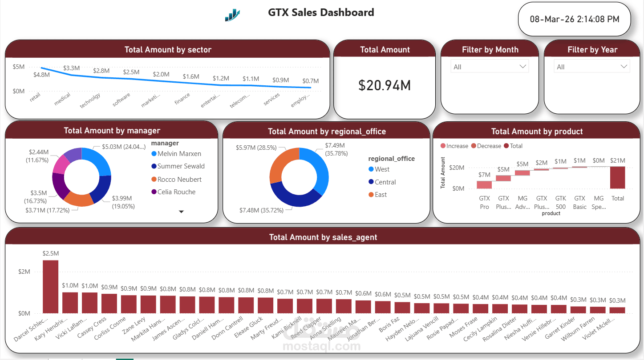
Task: Select the medical sector axis label
Action: pos(62,99)
